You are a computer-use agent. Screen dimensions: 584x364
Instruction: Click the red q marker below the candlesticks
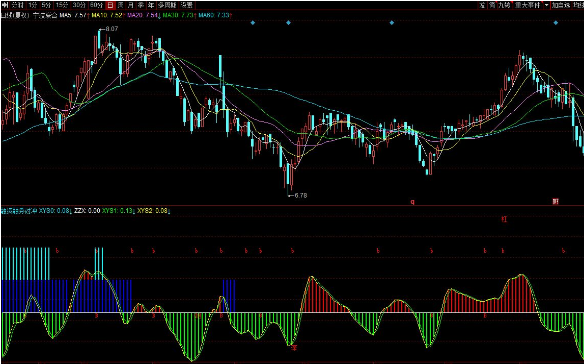(x=412, y=202)
